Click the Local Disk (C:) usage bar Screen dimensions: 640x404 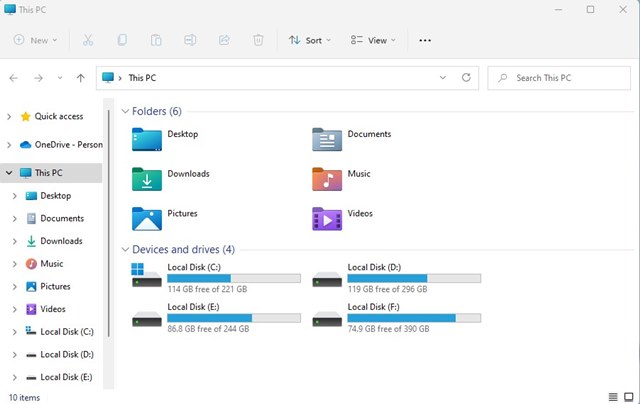point(234,278)
